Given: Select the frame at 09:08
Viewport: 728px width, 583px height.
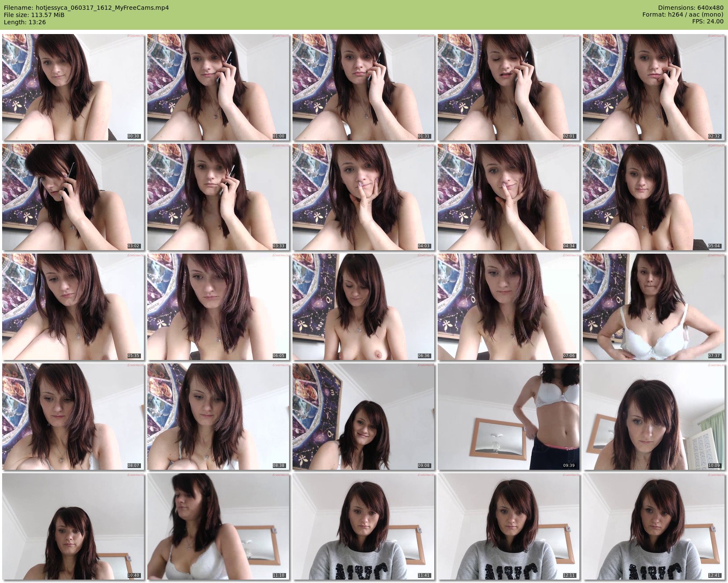Looking at the screenshot, I should pyautogui.click(x=364, y=417).
